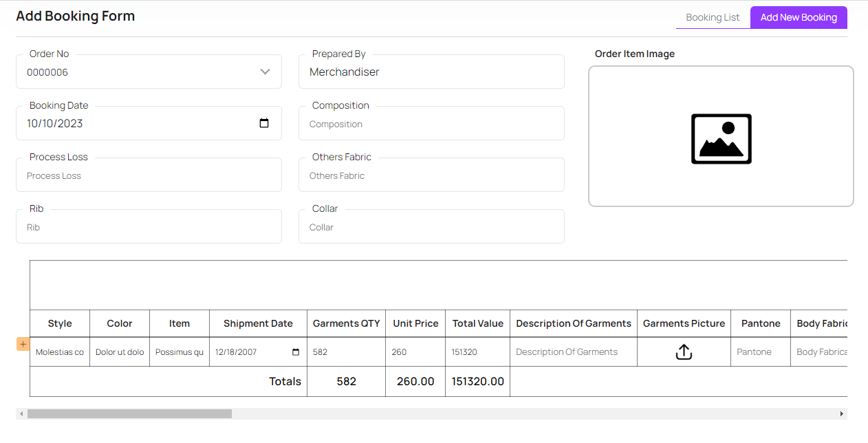The height and width of the screenshot is (443, 868).
Task: Click the orange plus add-row icon
Action: click(23, 344)
